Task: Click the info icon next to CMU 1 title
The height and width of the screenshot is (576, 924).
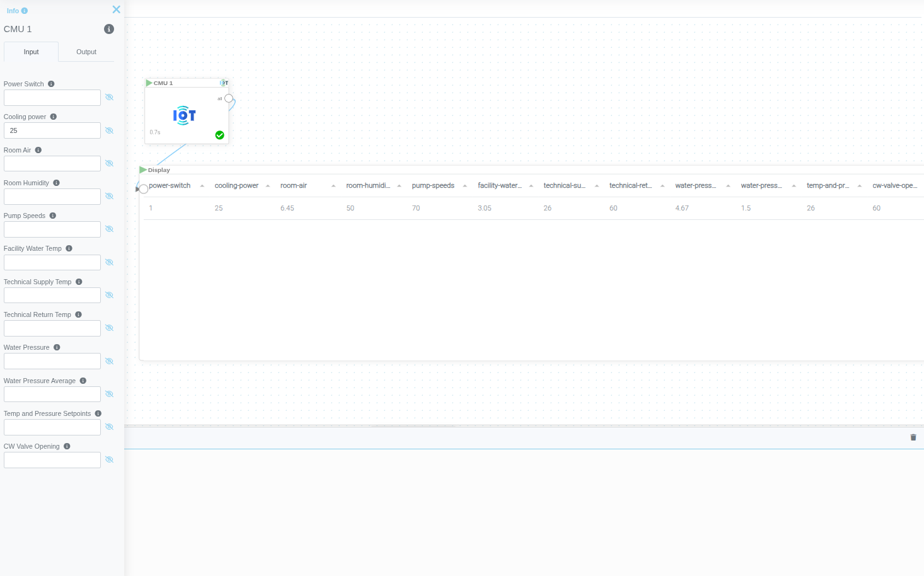Action: coord(108,29)
